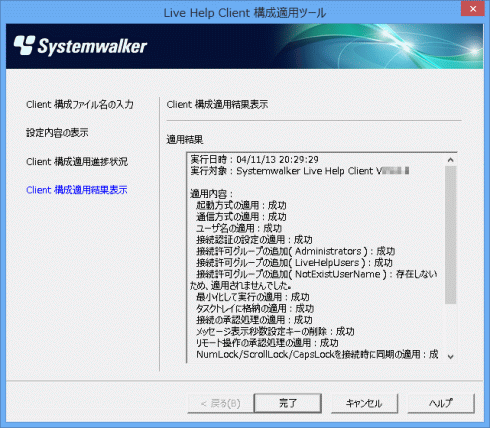Click the 実行日時 04/11/13 20:29:29 line
Viewport: 490px width, 428px height.
point(254,160)
